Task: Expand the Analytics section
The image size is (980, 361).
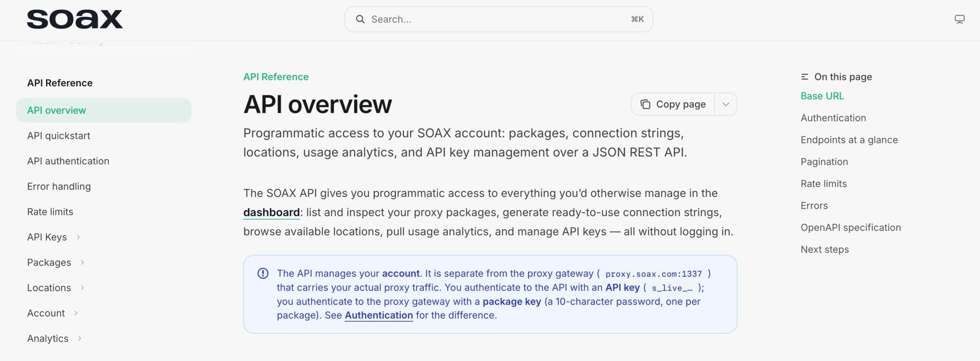Action: [x=80, y=338]
